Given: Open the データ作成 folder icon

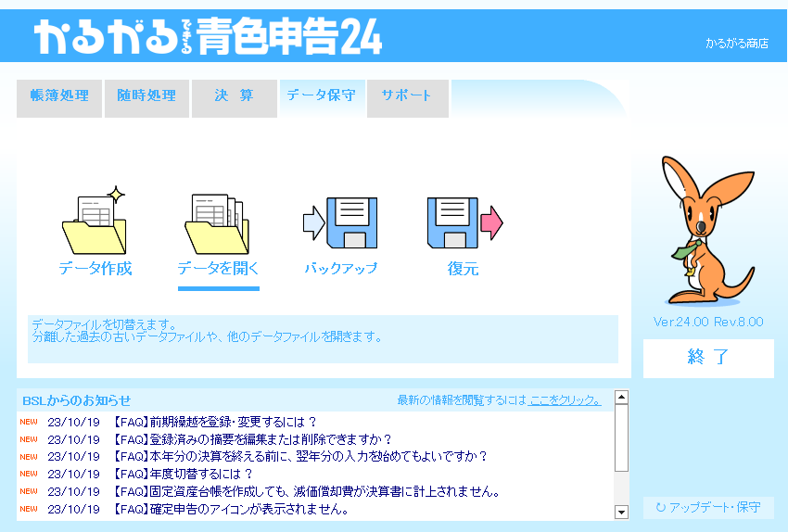Looking at the screenshot, I should (94, 221).
